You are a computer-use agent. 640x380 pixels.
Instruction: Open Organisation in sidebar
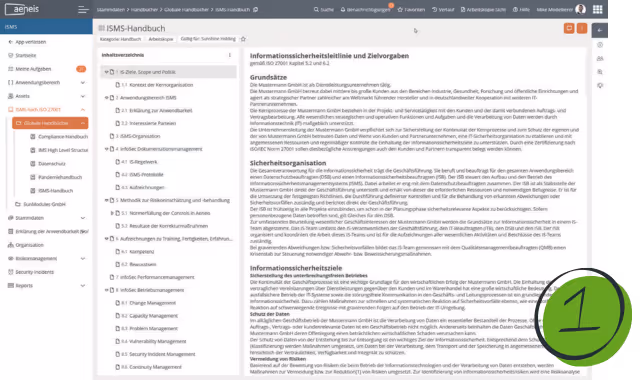pyautogui.click(x=29, y=245)
